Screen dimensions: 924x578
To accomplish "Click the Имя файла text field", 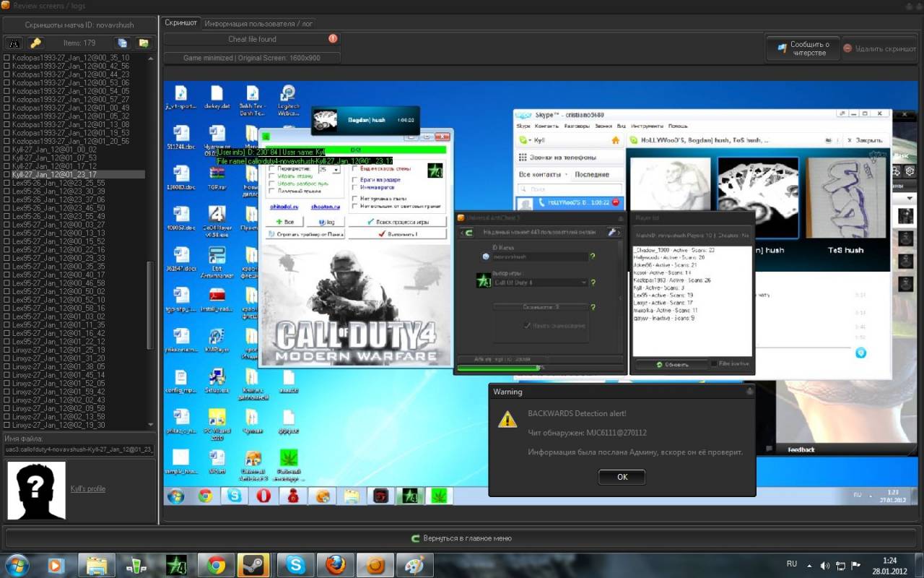I will coord(79,449).
